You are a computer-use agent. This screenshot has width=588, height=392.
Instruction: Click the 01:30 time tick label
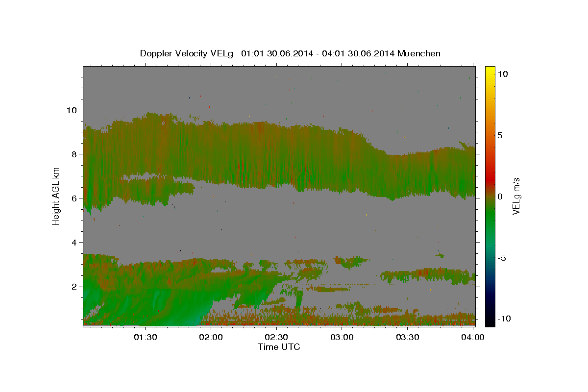(146, 338)
